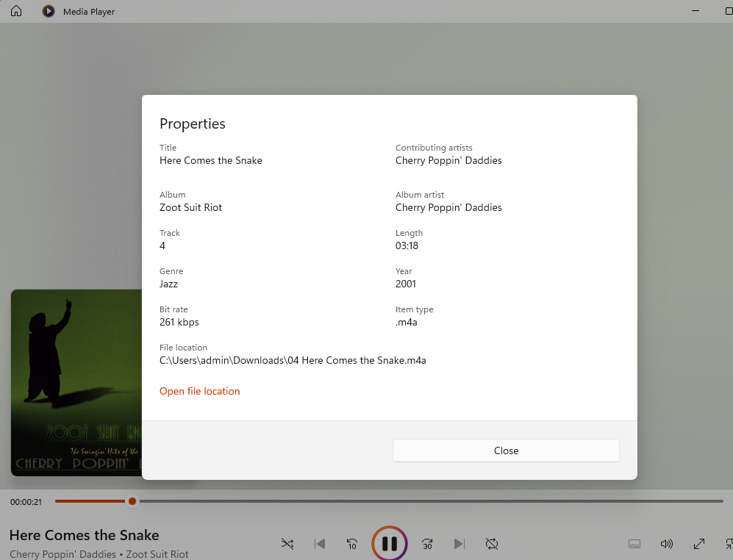Click the Media Player app logo

[48, 11]
